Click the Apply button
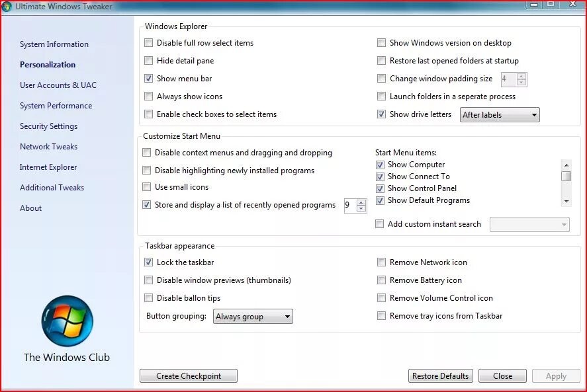 (557, 376)
